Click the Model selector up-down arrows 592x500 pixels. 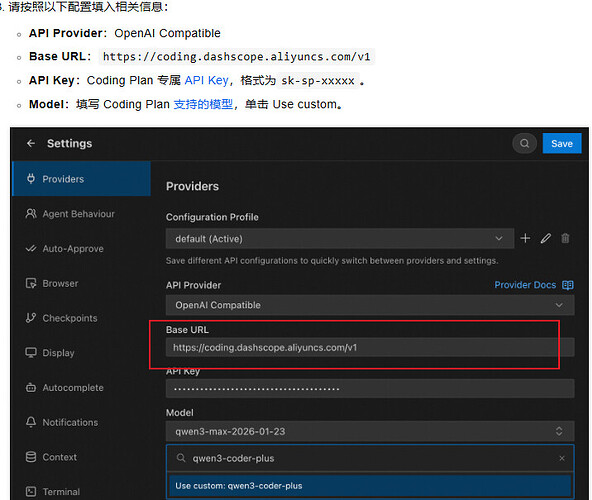click(x=559, y=431)
